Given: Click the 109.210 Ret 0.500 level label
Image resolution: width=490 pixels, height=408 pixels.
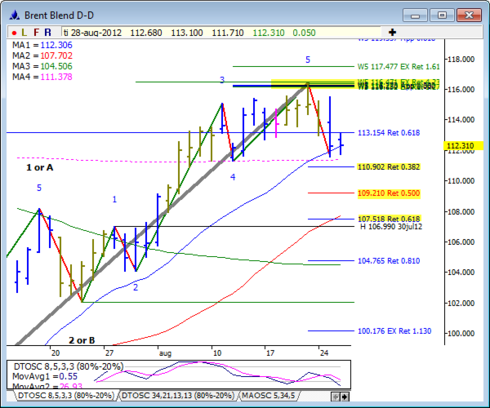Looking at the screenshot, I should click(x=389, y=193).
